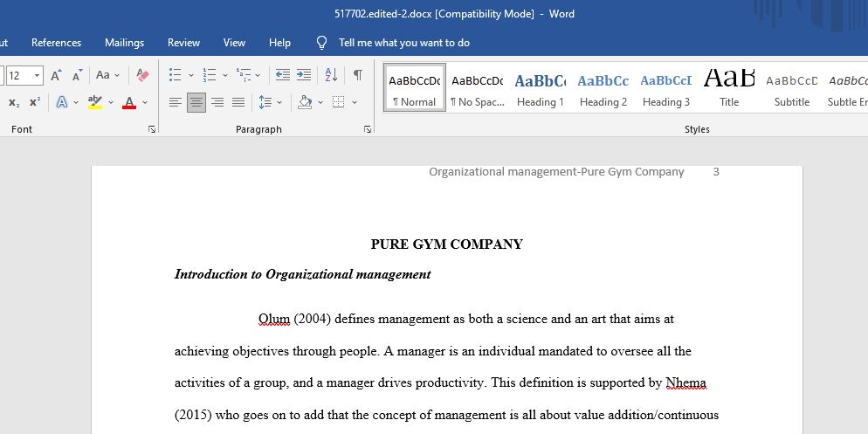This screenshot has width=868, height=434.
Task: Click the PURE GYM COMPANY heading
Action: [x=447, y=245]
